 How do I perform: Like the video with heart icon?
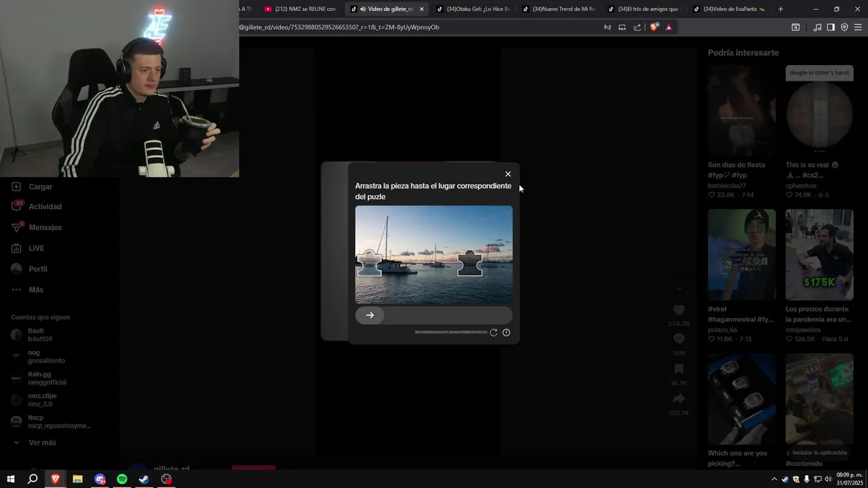pos(679,310)
